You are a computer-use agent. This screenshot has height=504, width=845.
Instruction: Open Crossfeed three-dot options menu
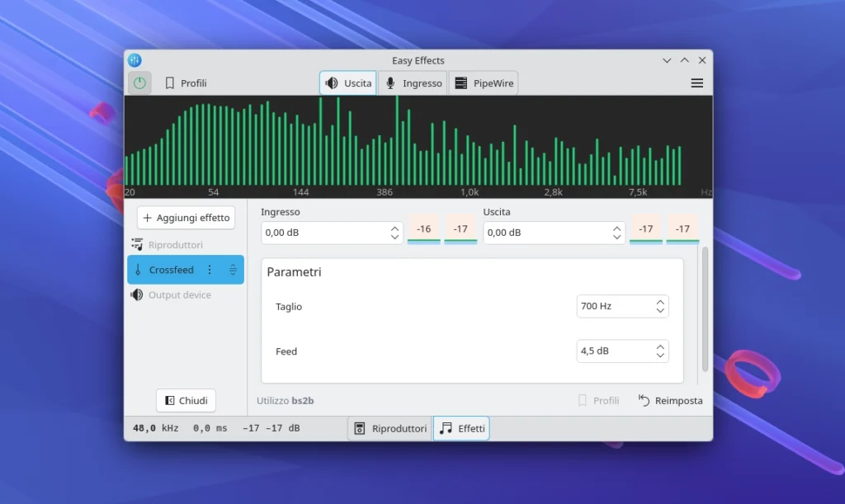[210, 270]
